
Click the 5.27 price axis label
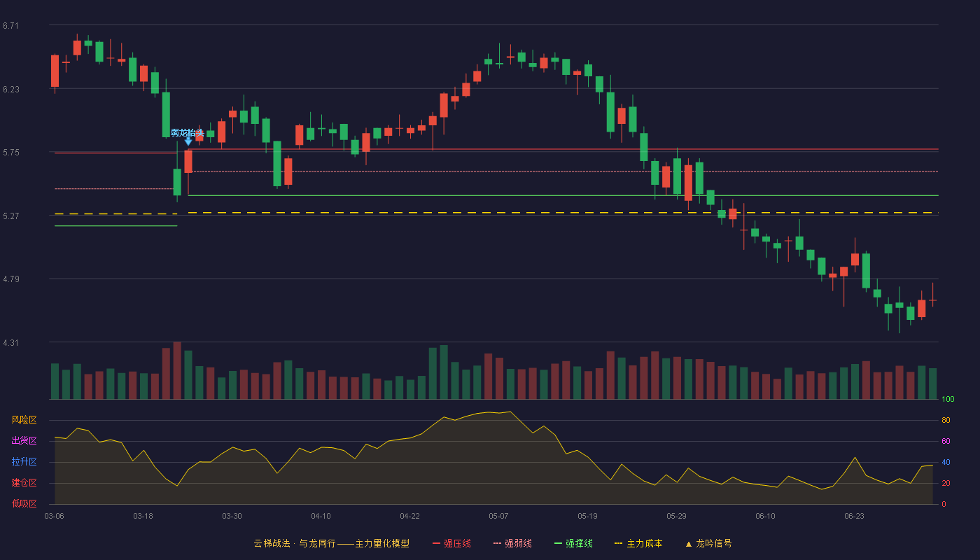click(10, 216)
